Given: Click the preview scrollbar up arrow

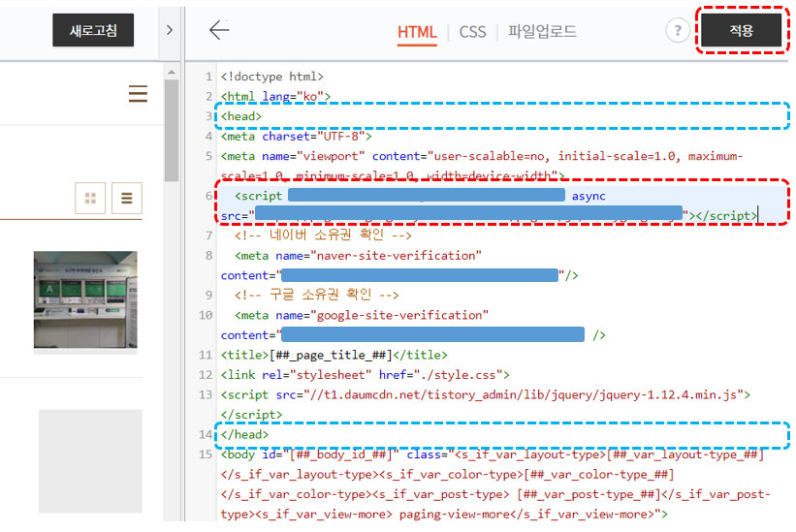Looking at the screenshot, I should [x=172, y=72].
